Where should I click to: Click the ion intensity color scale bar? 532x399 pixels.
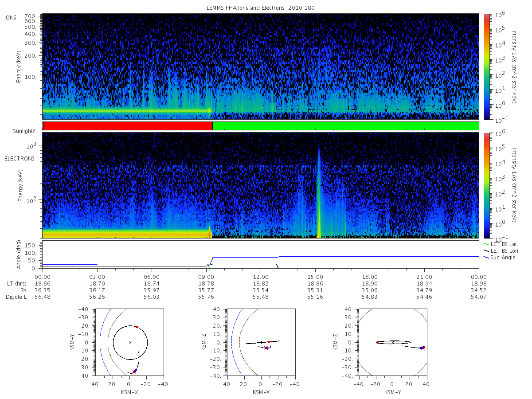tap(486, 66)
